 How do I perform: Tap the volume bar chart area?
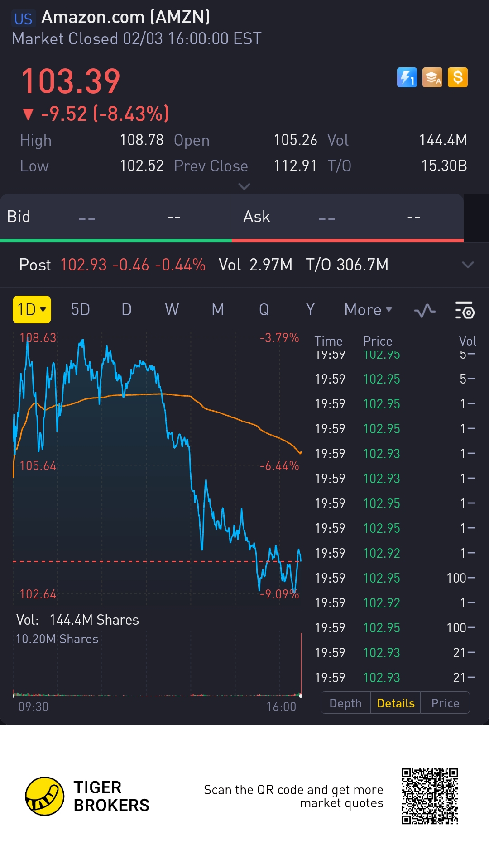pos(157,669)
